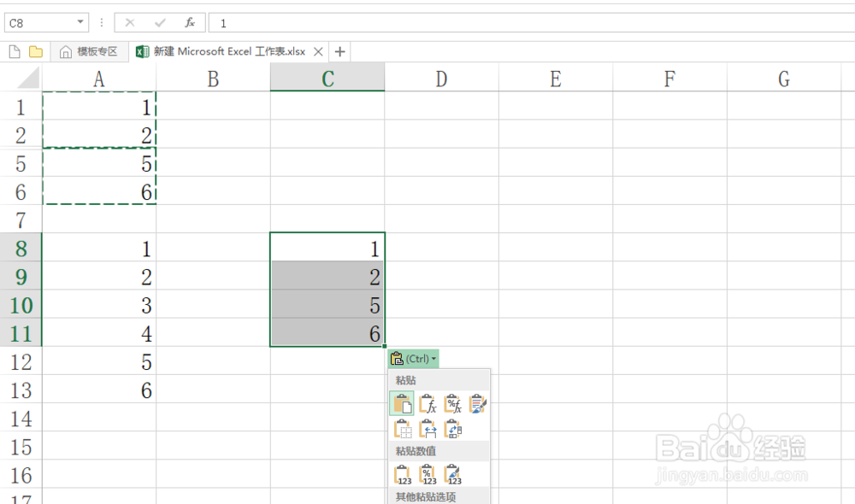Add a new tab with plus button

339,52
